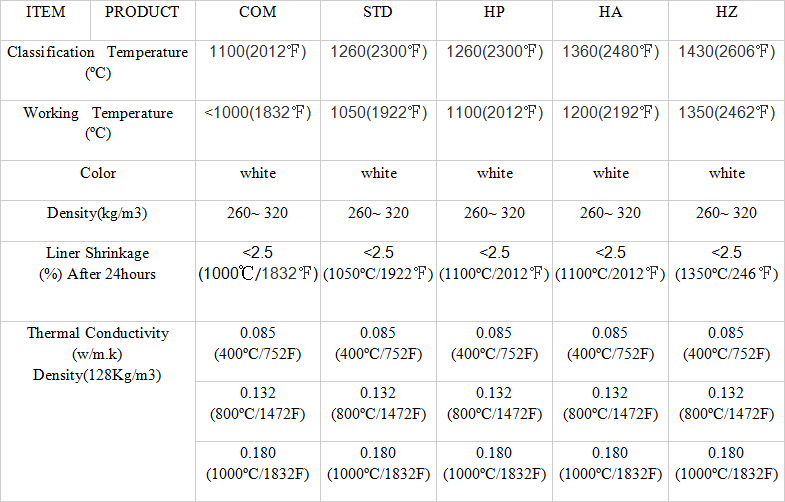
Task: Click the Classification Temperature row label
Action: 97,62
